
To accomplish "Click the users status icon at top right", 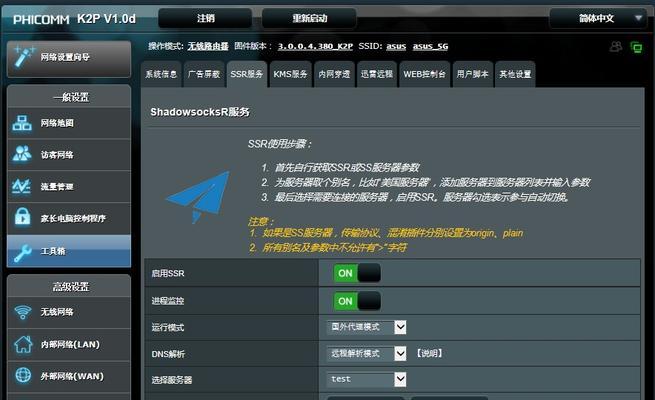I will pyautogui.click(x=616, y=46).
